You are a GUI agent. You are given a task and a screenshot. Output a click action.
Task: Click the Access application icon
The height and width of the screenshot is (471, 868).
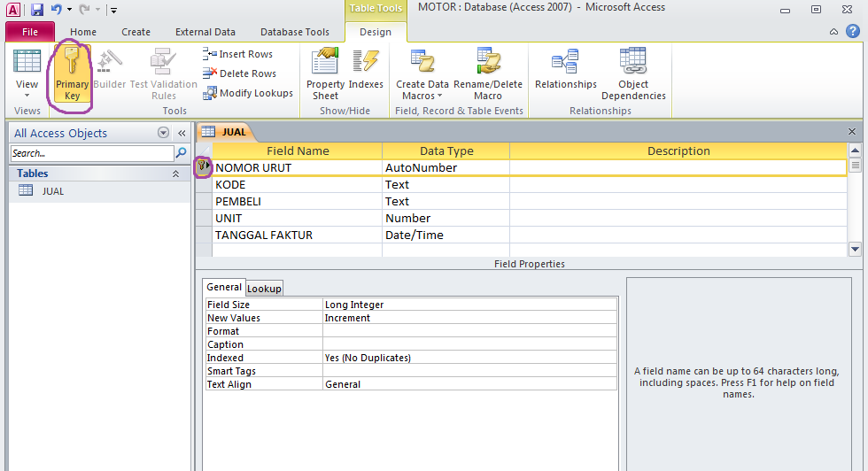coord(13,10)
